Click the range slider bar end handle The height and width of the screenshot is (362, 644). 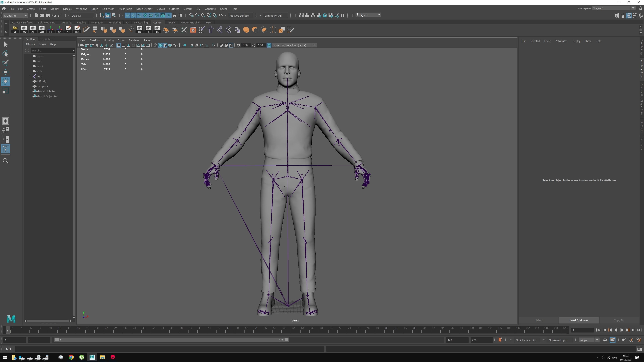tap(286, 340)
